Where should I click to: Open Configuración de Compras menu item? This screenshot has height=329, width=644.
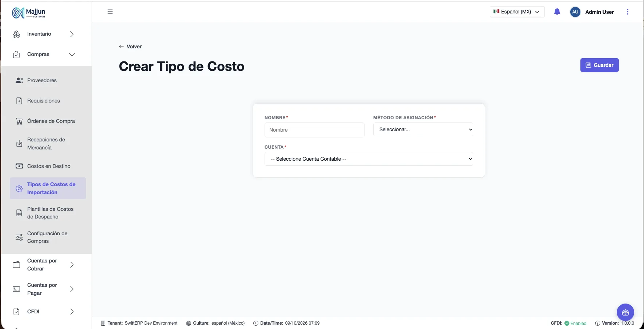(x=48, y=237)
